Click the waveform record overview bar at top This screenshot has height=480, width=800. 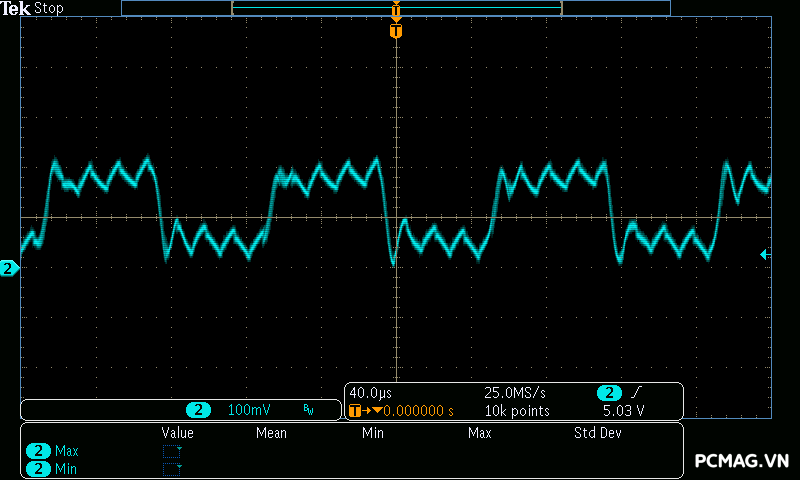tap(396, 8)
